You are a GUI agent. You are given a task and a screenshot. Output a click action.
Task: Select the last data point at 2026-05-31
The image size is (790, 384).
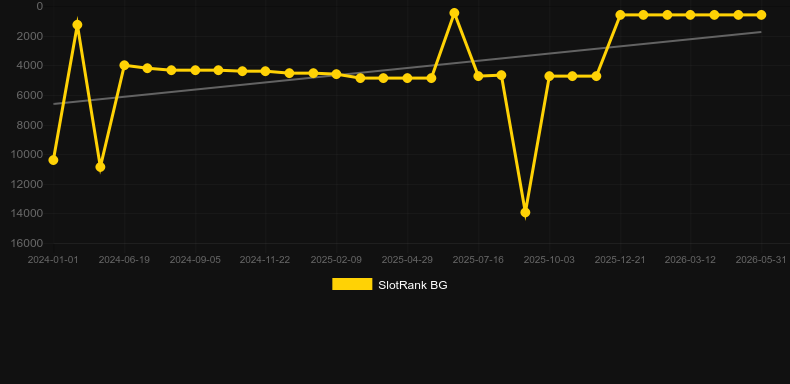(x=761, y=15)
